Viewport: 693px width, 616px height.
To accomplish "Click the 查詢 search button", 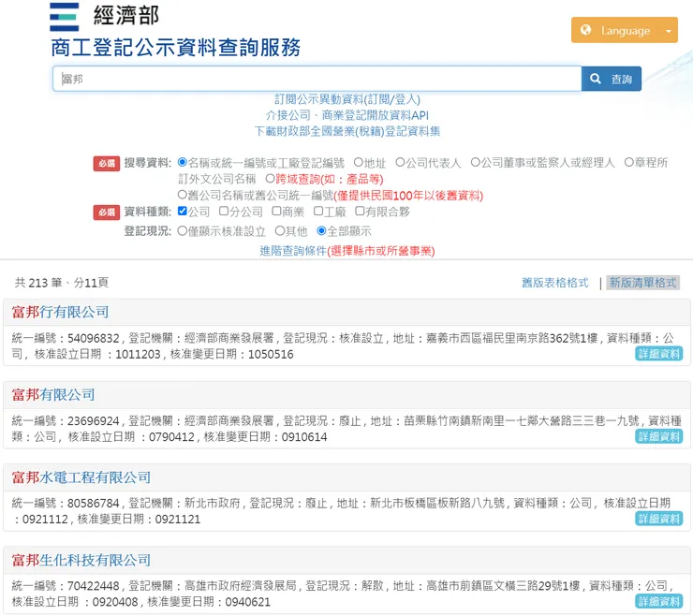I will click(612, 79).
